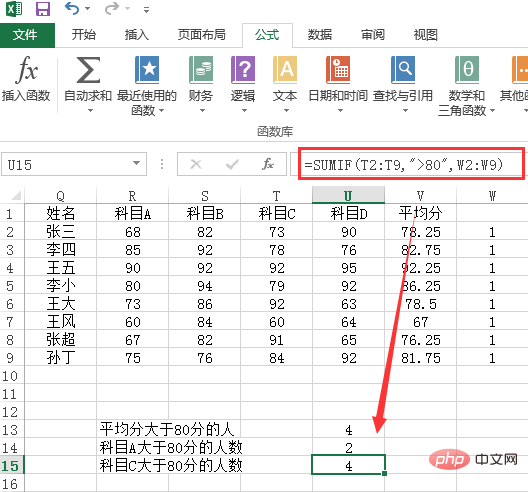Select column header R
The width and height of the screenshot is (528, 492).
pos(132,195)
